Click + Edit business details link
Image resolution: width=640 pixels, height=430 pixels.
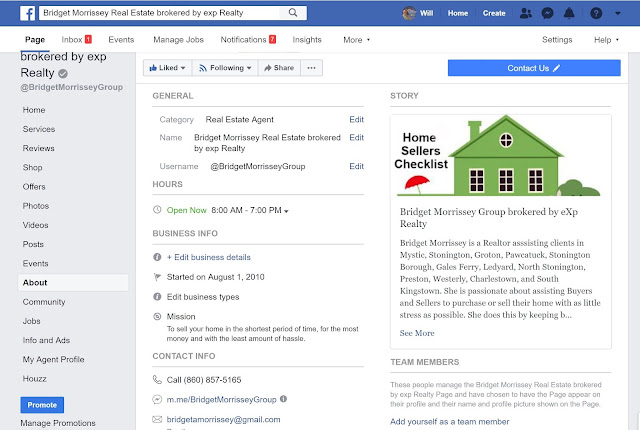(209, 257)
